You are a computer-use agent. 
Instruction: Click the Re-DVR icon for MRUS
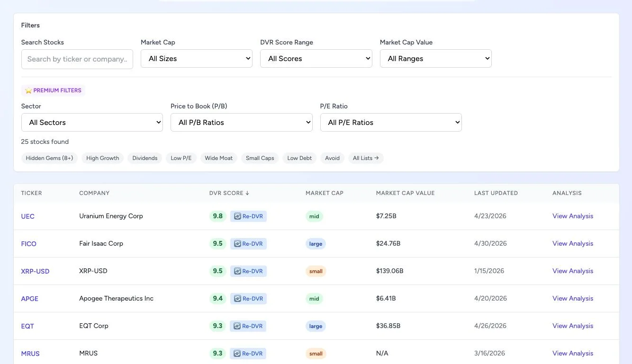tap(237, 354)
